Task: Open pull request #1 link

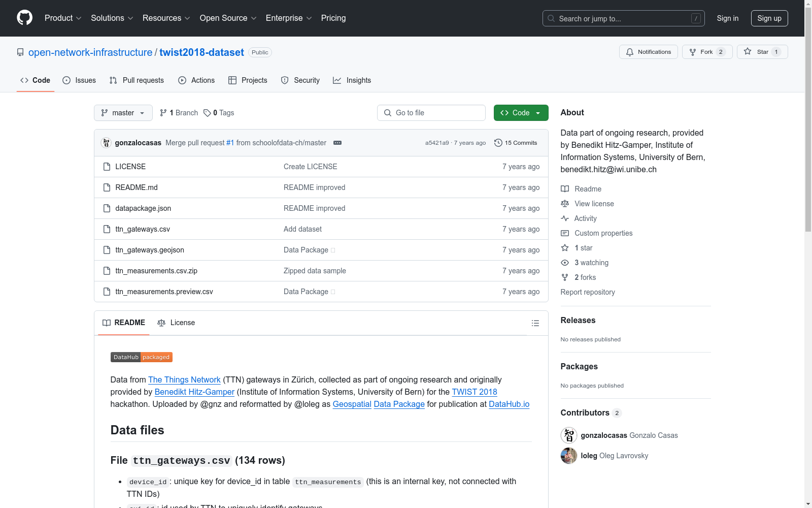Action: (x=230, y=143)
